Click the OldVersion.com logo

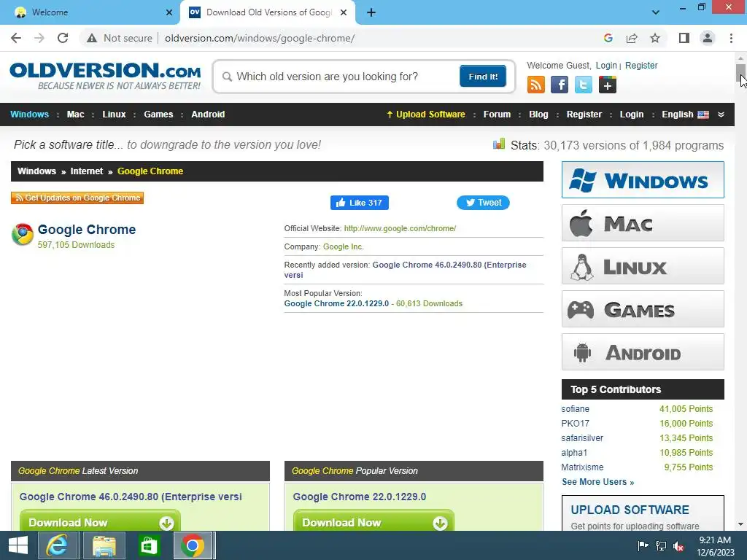105,76
